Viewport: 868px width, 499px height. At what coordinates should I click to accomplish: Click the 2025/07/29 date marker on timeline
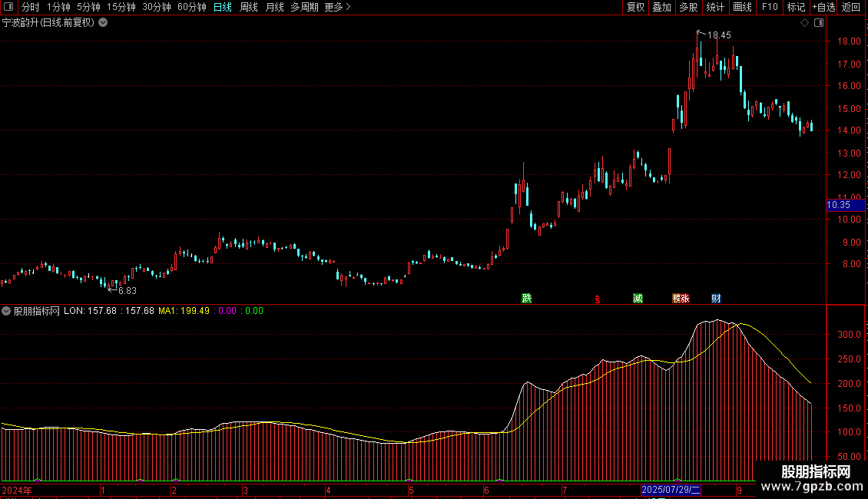pyautogui.click(x=671, y=490)
